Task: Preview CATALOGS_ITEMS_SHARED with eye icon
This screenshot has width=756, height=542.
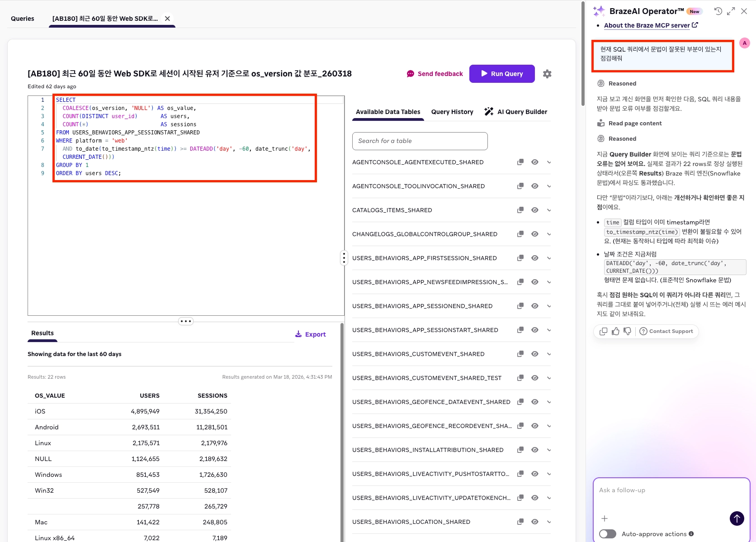Action: click(535, 210)
